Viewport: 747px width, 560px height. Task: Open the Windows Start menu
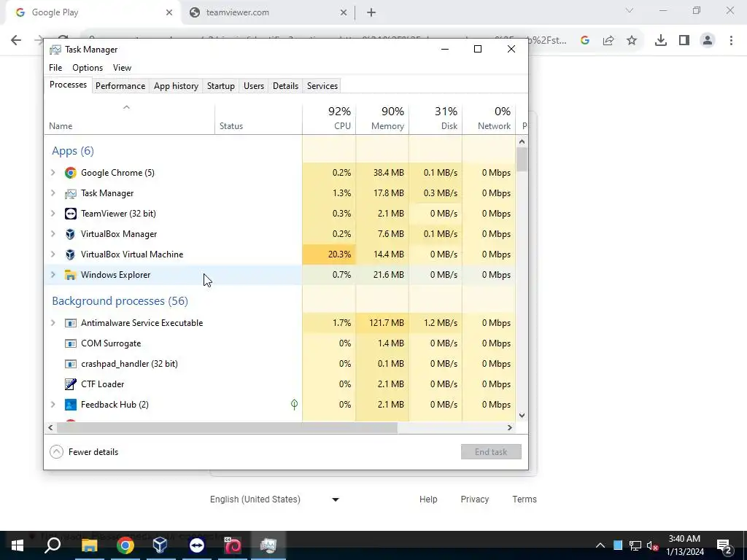(x=18, y=545)
